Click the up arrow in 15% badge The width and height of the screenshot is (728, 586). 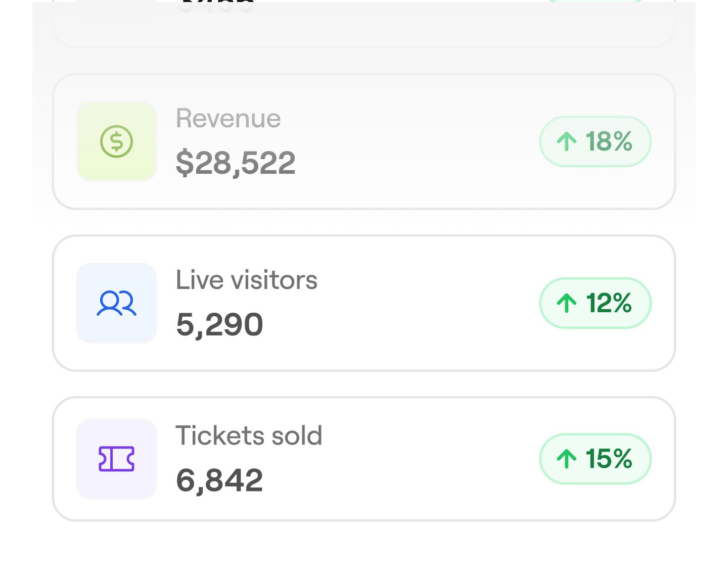[x=567, y=459]
